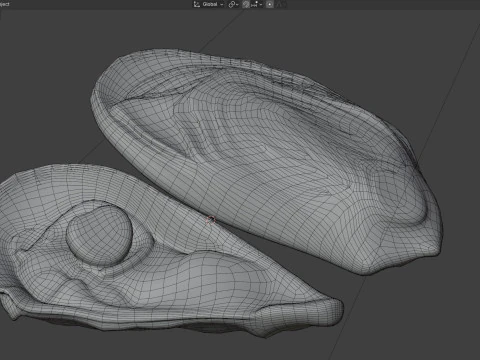
Task: Open the Global transform orientation dropdown
Action: pos(208,4)
